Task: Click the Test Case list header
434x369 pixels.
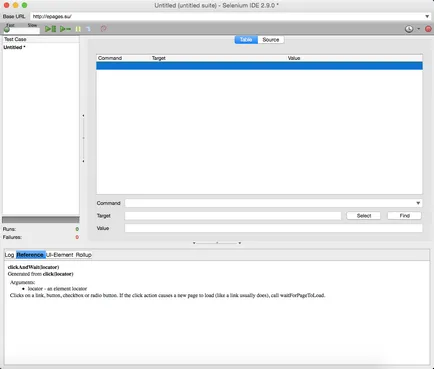Action: (x=41, y=39)
